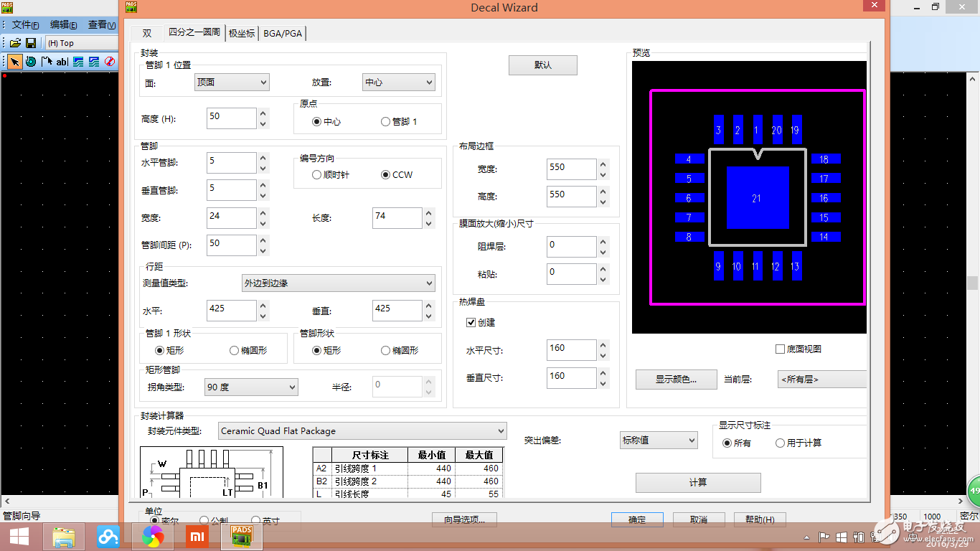
Task: Choose the 'ab|' text tool icon
Action: pyautogui.click(x=62, y=62)
